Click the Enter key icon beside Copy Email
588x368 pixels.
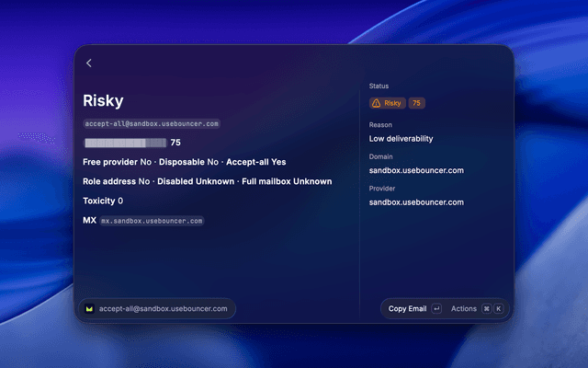(x=436, y=309)
